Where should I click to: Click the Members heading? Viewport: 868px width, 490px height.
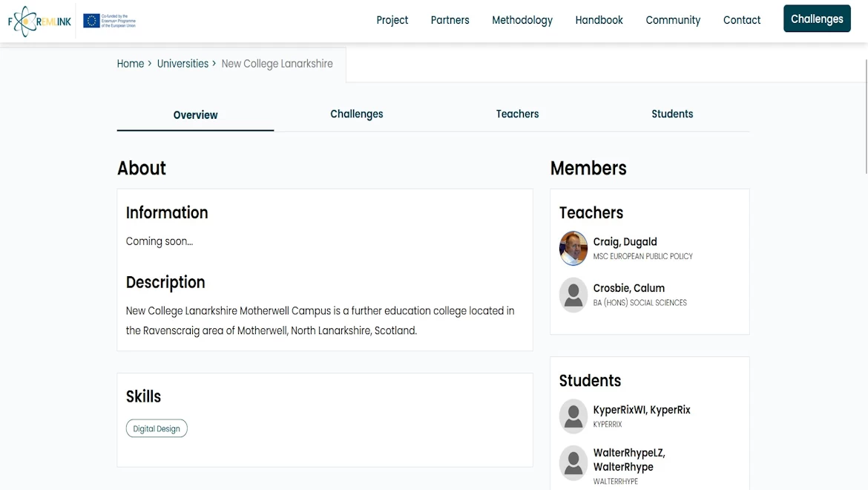click(x=588, y=169)
